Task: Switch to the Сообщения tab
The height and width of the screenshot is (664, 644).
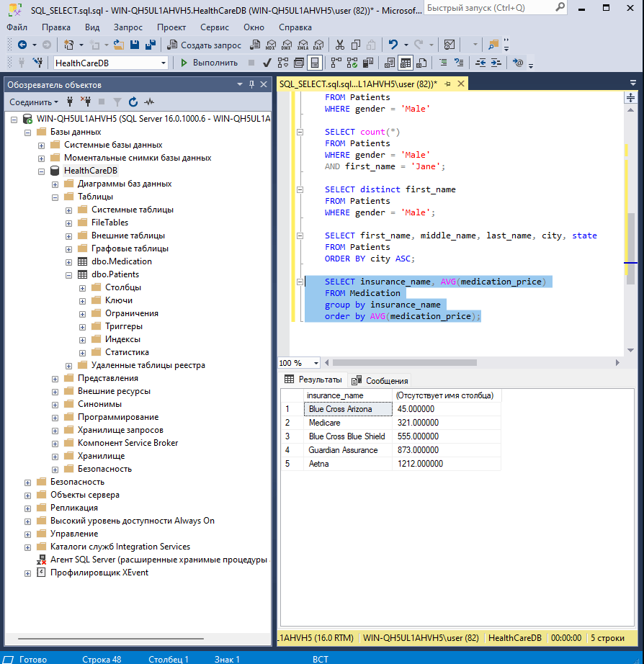Action: coord(380,380)
